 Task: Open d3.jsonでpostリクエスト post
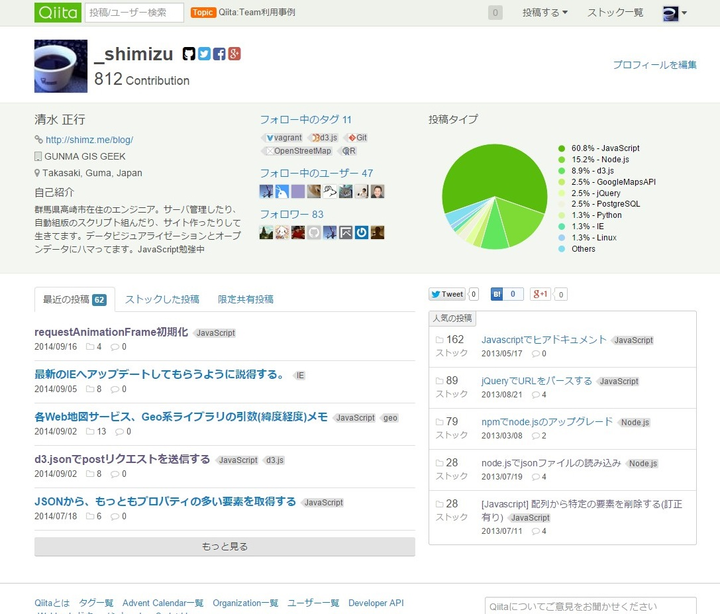tap(122, 459)
